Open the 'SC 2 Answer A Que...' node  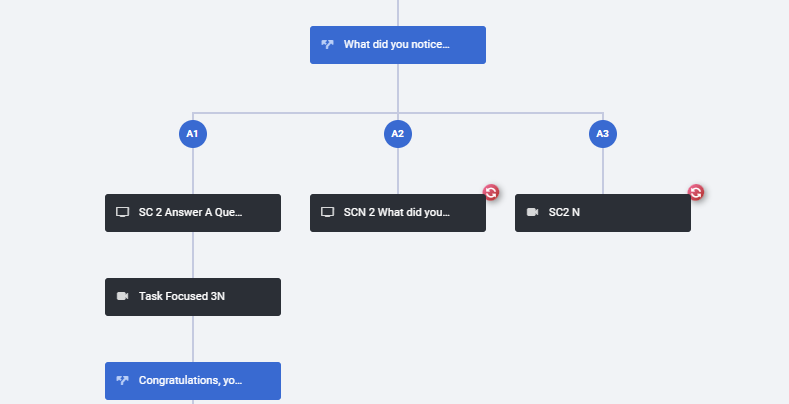click(193, 213)
